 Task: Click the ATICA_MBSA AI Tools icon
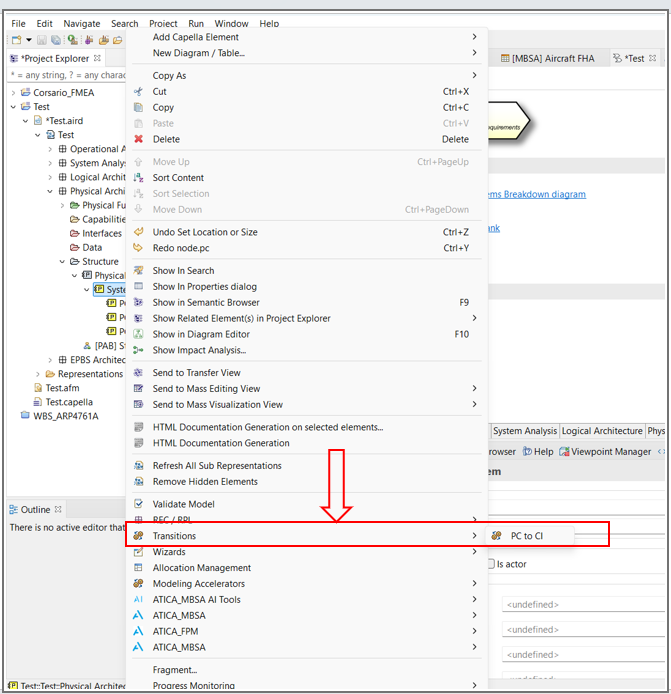pyautogui.click(x=139, y=599)
